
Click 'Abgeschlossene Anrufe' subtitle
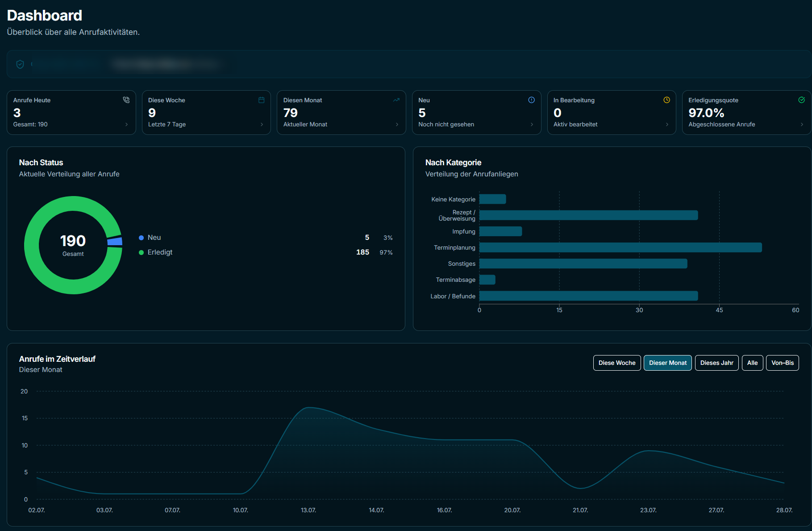[722, 125]
